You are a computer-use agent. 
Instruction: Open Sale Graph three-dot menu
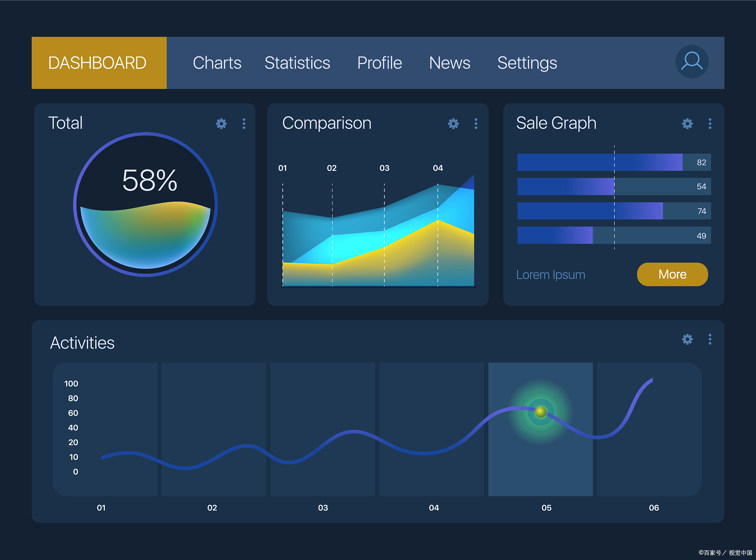coord(709,123)
